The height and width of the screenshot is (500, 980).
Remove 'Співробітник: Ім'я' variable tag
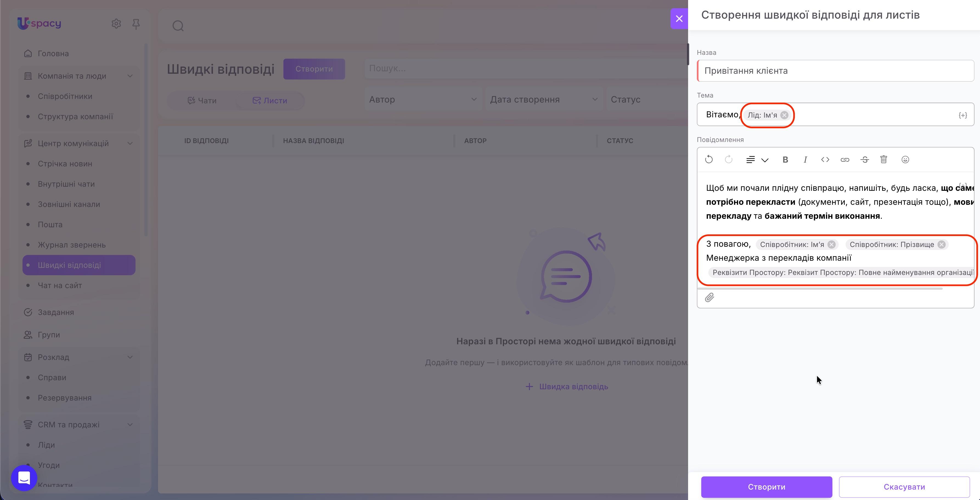point(832,245)
